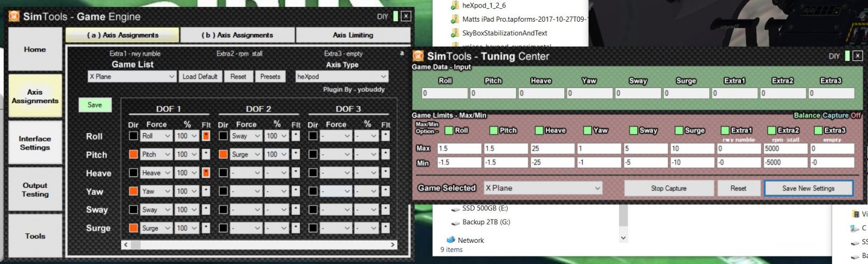
Task: Click 'Plugin By - yobuddy' text
Action: tap(354, 89)
